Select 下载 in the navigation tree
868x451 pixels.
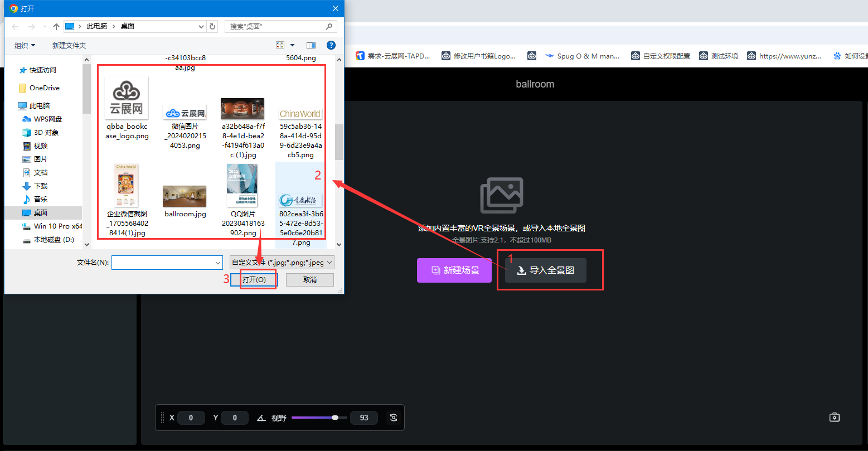pyautogui.click(x=41, y=186)
